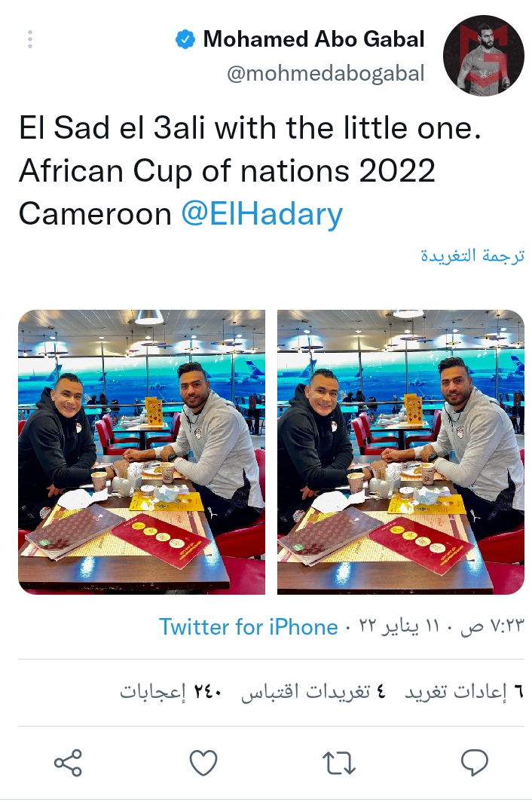Image resolution: width=532 pixels, height=802 pixels.
Task: Reply using the speech bubble icon
Action: click(x=474, y=764)
